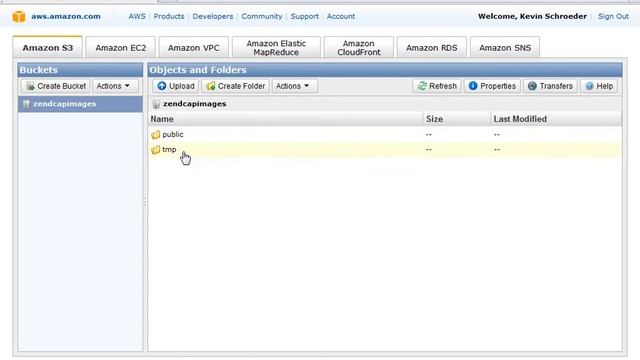Open the Objects and Folders Actions dropdown

click(x=294, y=86)
